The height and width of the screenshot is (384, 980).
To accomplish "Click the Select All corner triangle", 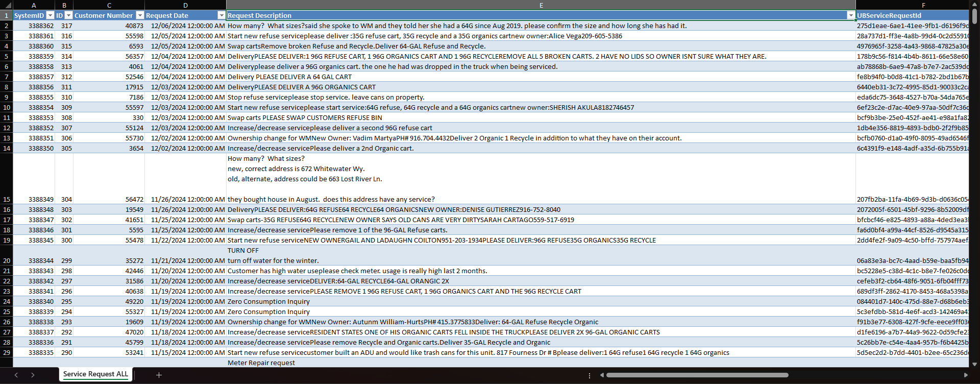I will pos(7,5).
